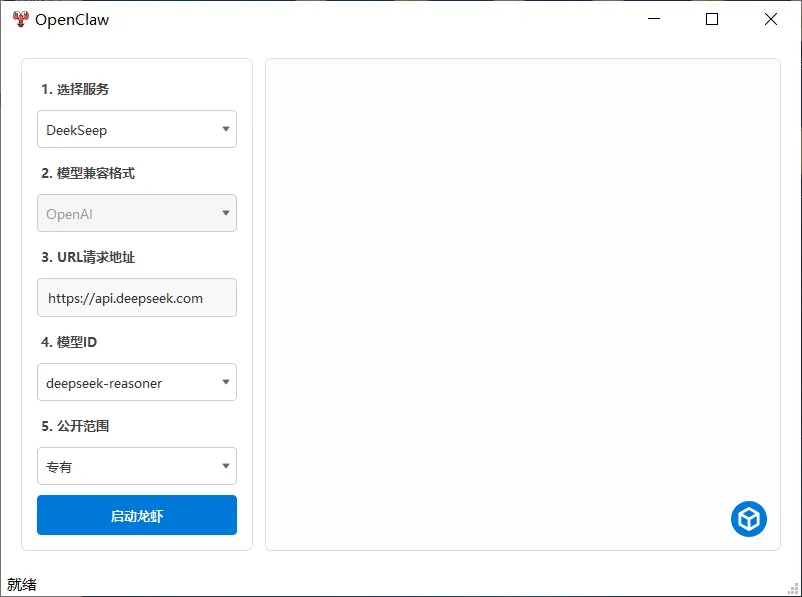Open the OpenAI compatibility format dropdown
The width and height of the screenshot is (802, 597).
137,213
